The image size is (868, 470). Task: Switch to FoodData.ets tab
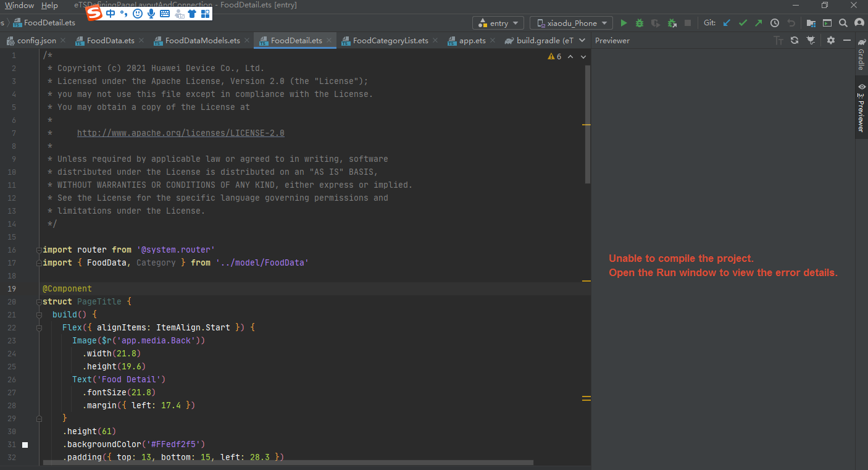point(111,41)
